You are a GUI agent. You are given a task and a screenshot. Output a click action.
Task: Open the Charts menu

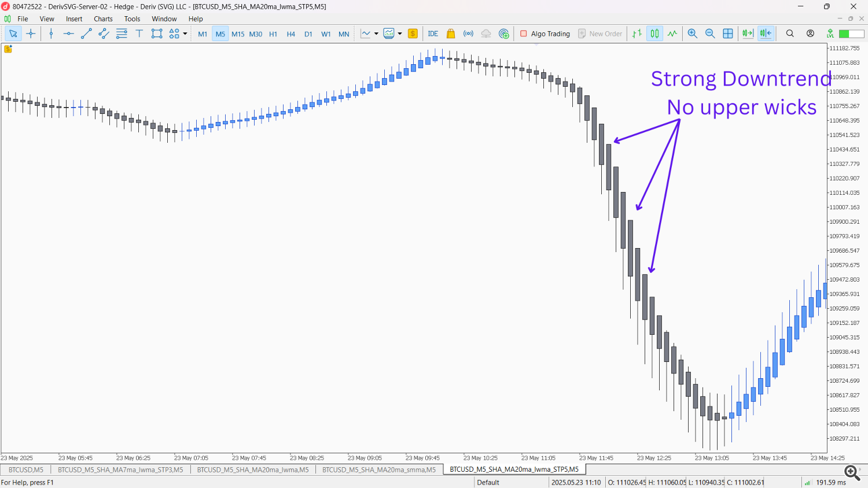pos(103,19)
